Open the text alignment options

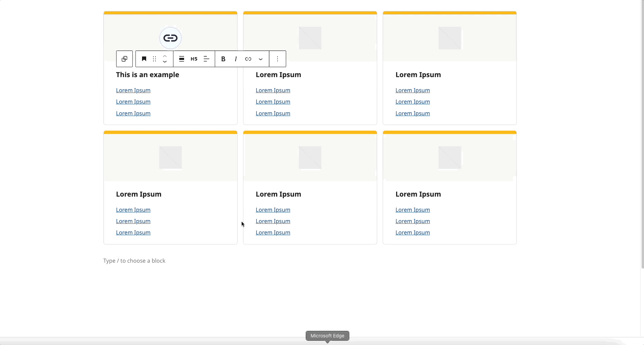pyautogui.click(x=207, y=59)
